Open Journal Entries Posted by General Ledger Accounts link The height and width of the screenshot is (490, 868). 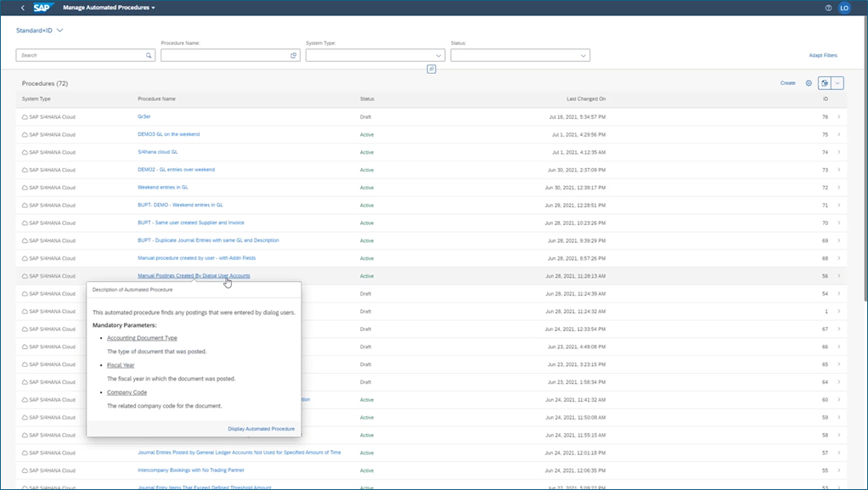tap(240, 453)
